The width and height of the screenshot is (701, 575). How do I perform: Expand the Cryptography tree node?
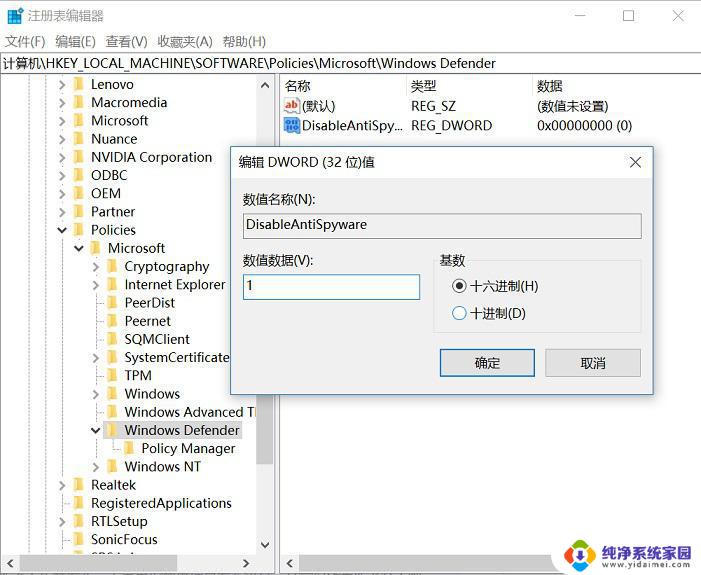click(96, 267)
